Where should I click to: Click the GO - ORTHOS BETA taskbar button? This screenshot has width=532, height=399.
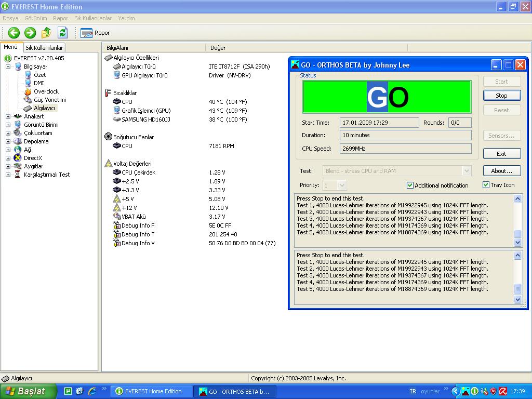click(x=235, y=392)
